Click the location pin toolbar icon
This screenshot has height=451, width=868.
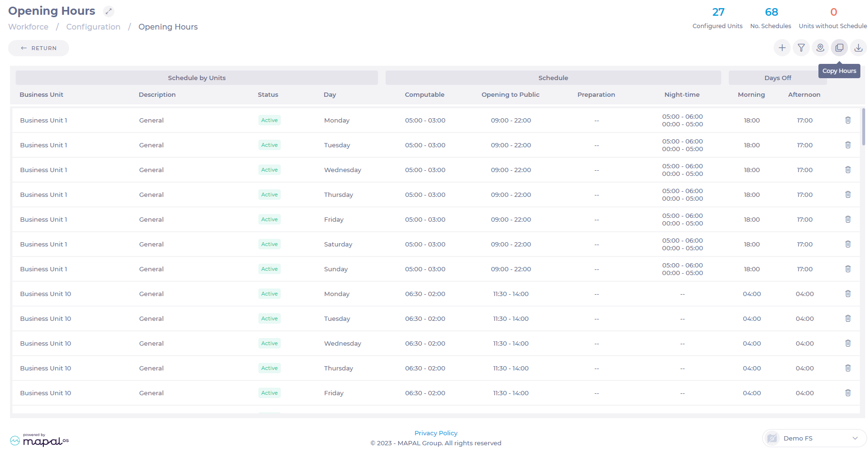[820, 48]
